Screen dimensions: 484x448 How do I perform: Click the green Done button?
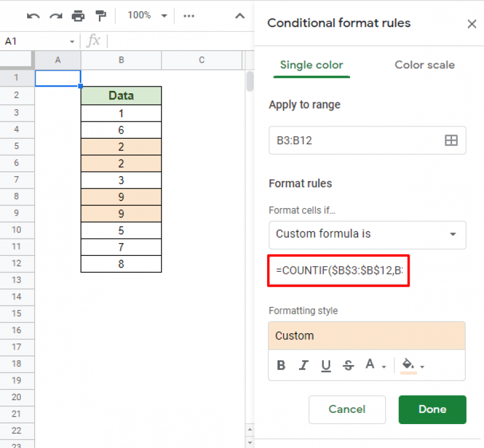coord(432,409)
